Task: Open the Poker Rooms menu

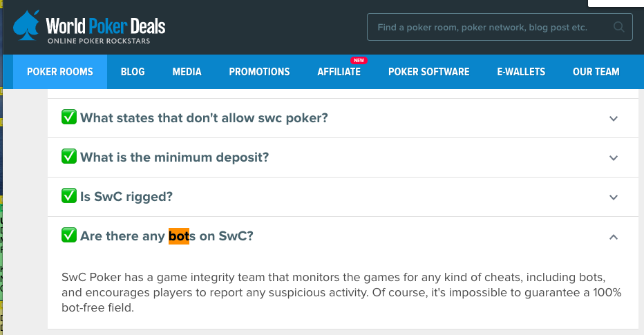Action: click(60, 72)
